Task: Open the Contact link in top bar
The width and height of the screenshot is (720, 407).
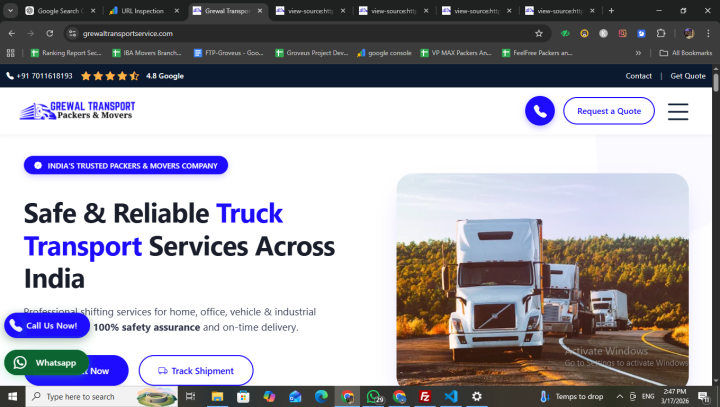Action: (x=638, y=76)
